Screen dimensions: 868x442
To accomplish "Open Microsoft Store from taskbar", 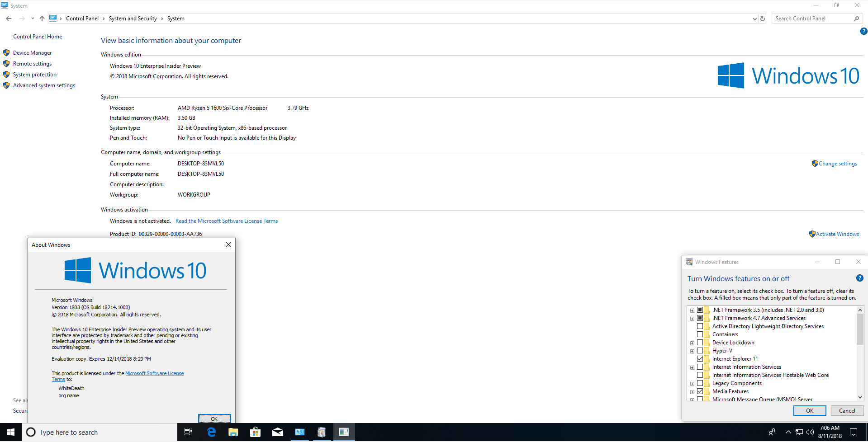I will pyautogui.click(x=255, y=432).
